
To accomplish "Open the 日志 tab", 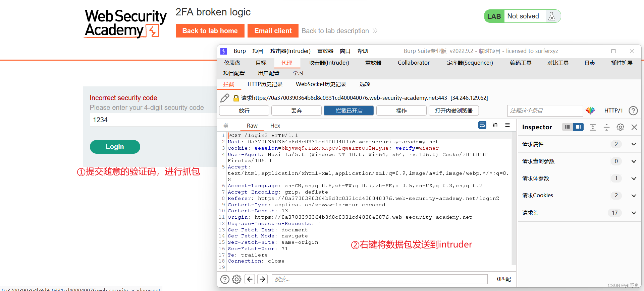I will point(590,63).
